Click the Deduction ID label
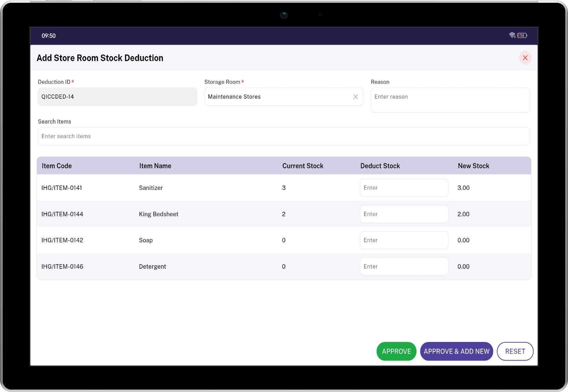Screen dimensions: 568x392 (54, 82)
